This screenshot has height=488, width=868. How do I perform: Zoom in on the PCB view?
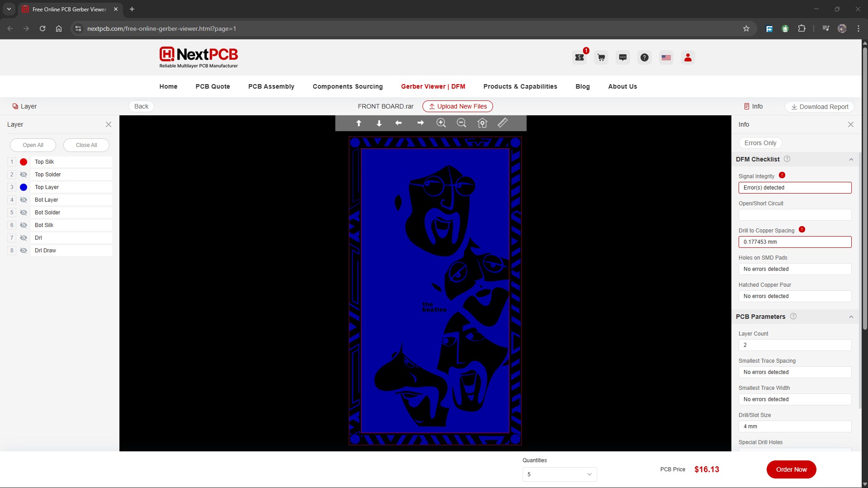tap(441, 123)
